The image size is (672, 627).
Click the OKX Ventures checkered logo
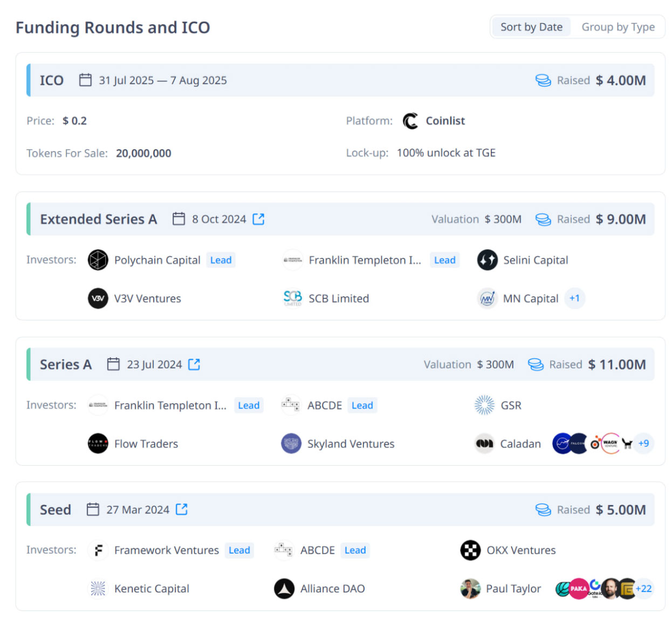pos(470,550)
